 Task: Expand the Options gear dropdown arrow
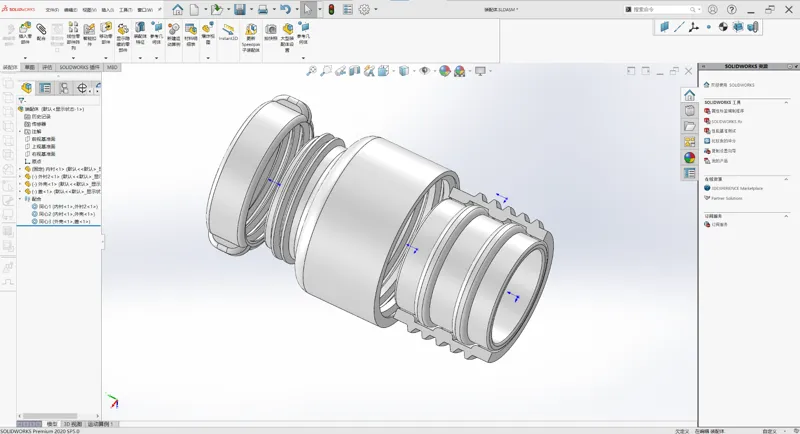(376, 9)
